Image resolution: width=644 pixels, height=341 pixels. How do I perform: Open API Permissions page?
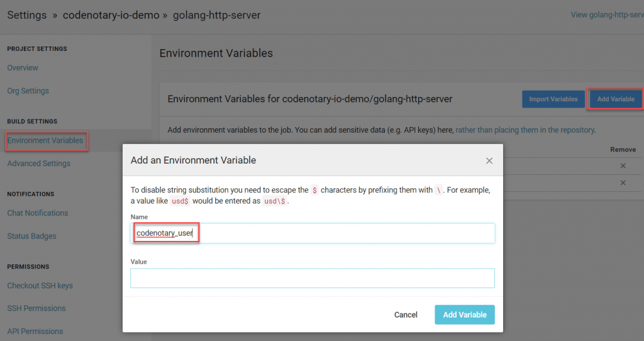click(35, 331)
